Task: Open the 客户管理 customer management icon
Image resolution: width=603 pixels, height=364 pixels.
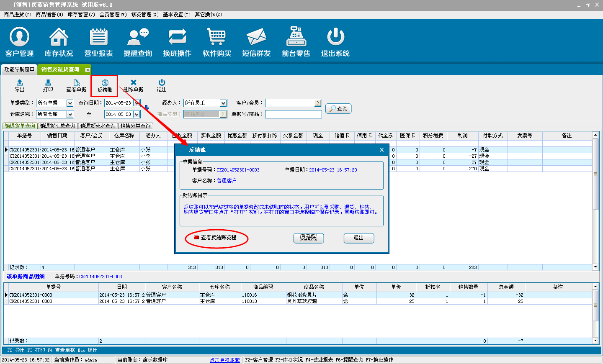Action: [19, 42]
